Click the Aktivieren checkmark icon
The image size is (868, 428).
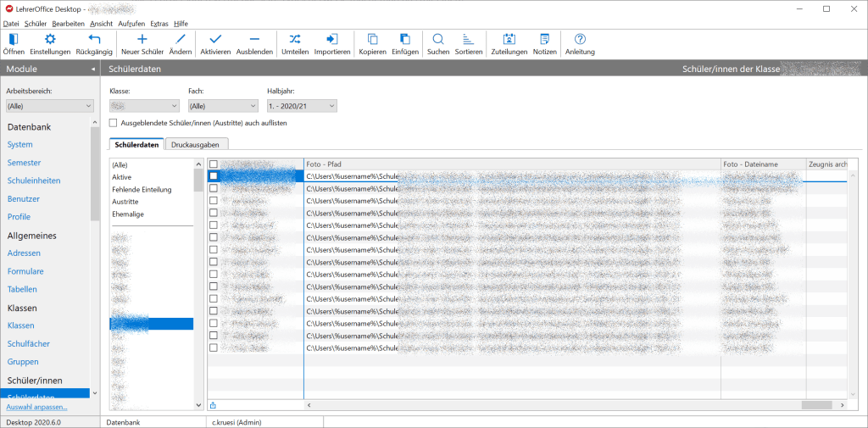[x=215, y=40]
